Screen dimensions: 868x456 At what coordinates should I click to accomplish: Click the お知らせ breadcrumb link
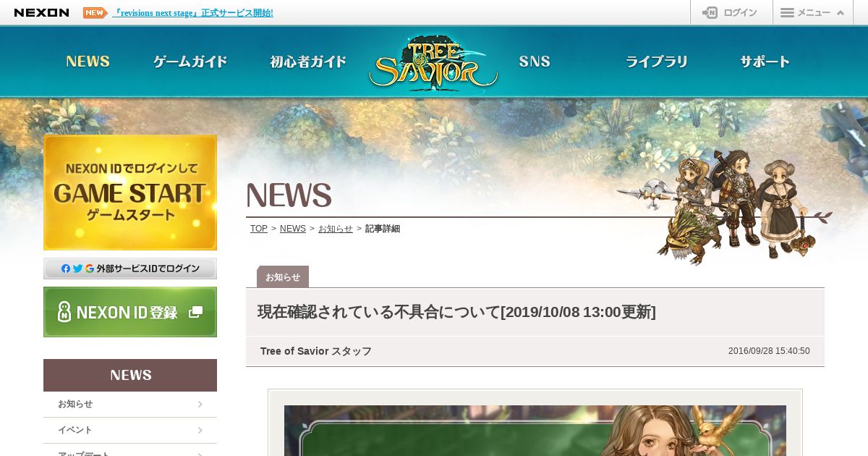(336, 229)
